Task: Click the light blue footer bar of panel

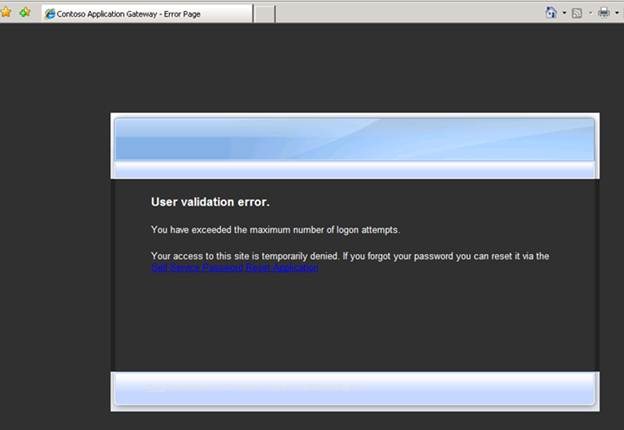Action: (x=355, y=389)
